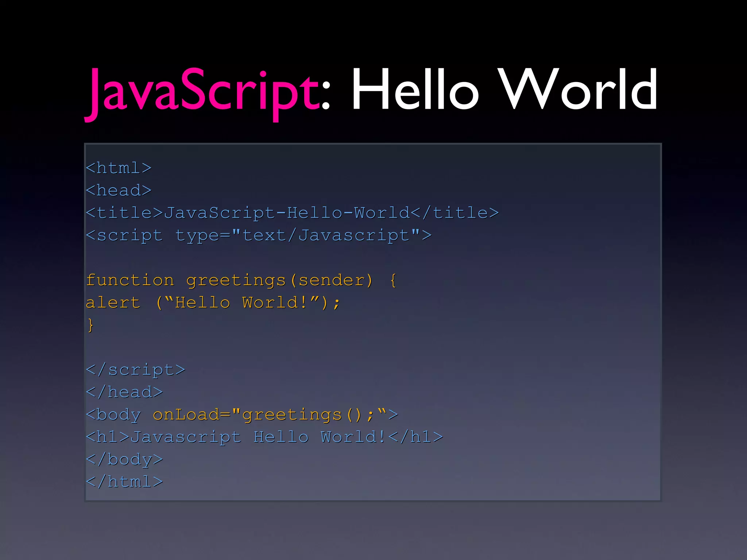This screenshot has height=560, width=747.
Task: Click the closing '</head>' tag line
Action: [124, 392]
